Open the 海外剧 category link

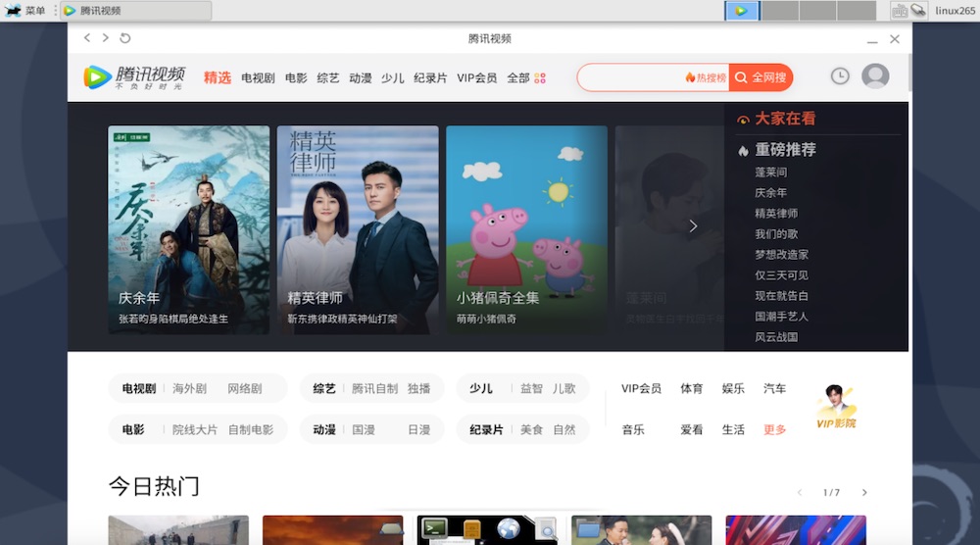coord(189,389)
